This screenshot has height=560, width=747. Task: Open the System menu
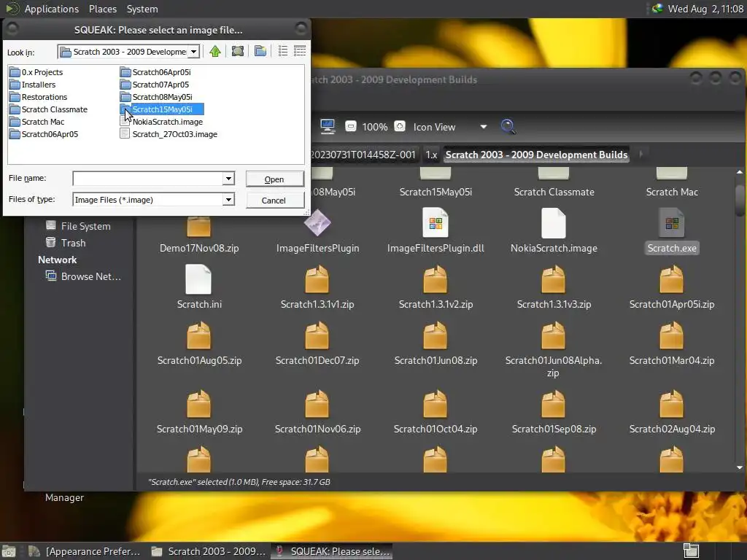coord(142,9)
